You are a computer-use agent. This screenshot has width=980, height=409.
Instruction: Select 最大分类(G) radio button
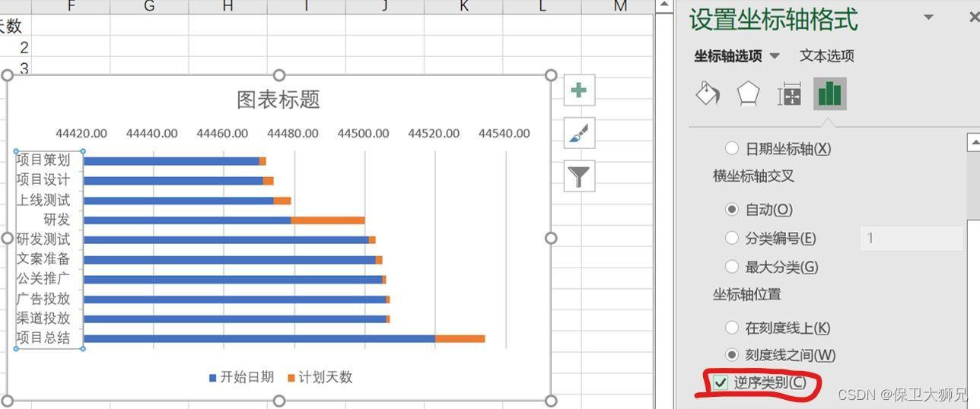click(732, 267)
